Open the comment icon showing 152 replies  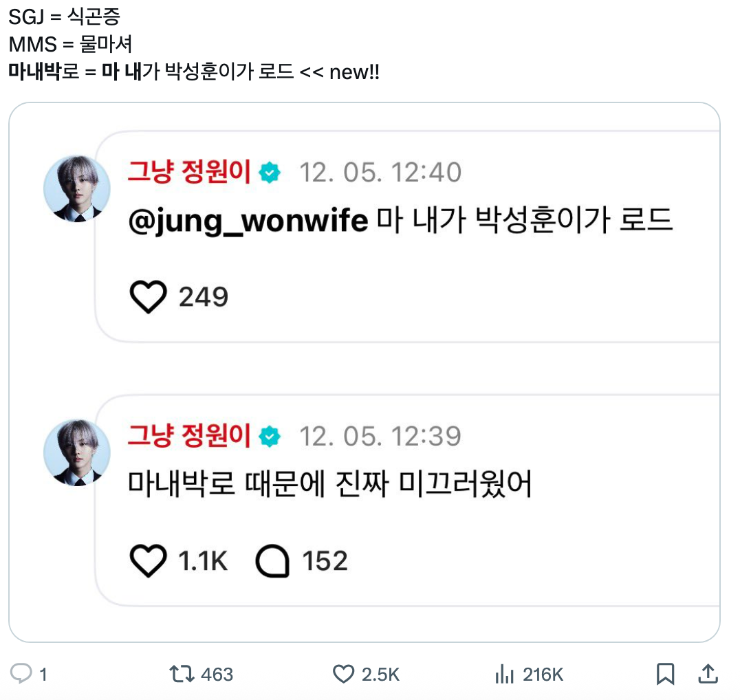(x=274, y=560)
